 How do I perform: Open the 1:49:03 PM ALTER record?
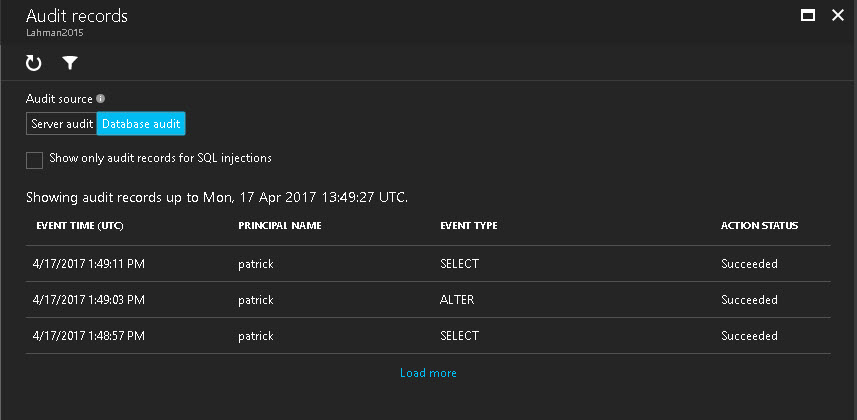pos(90,300)
